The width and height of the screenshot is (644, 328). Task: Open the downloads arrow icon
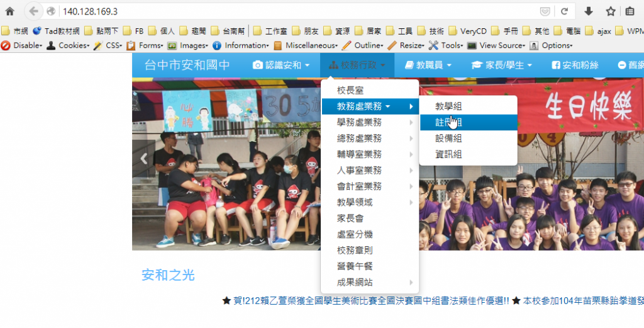[x=589, y=11]
